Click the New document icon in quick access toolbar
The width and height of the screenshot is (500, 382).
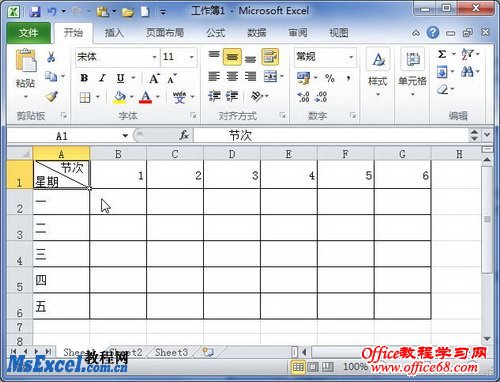[145, 12]
